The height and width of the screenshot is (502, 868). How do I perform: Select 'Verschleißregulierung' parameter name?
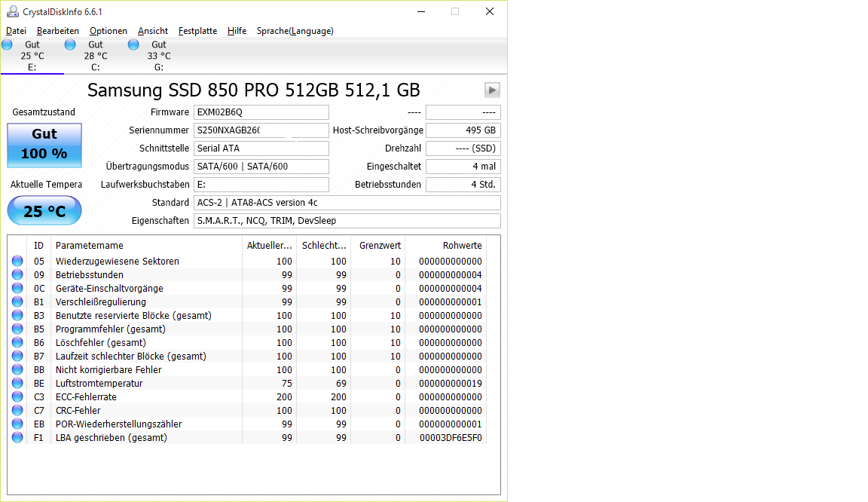point(101,302)
